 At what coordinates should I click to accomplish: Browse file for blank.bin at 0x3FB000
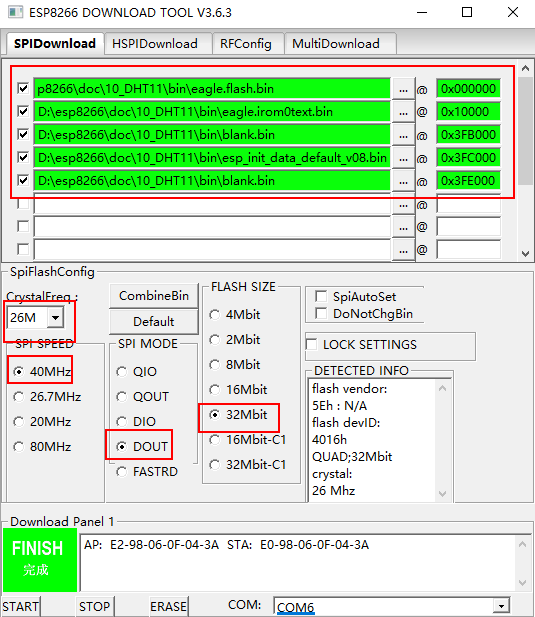(403, 135)
